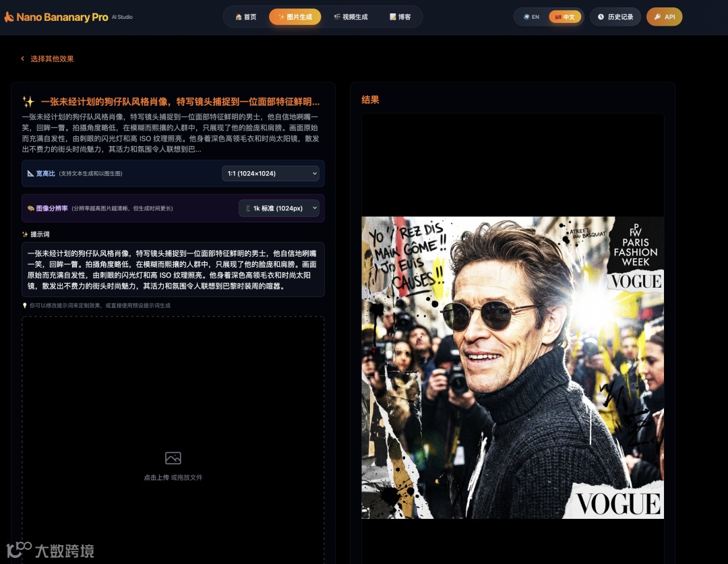Image resolution: width=728 pixels, height=564 pixels.
Task: Click the 结果 heading text
Action: (370, 99)
